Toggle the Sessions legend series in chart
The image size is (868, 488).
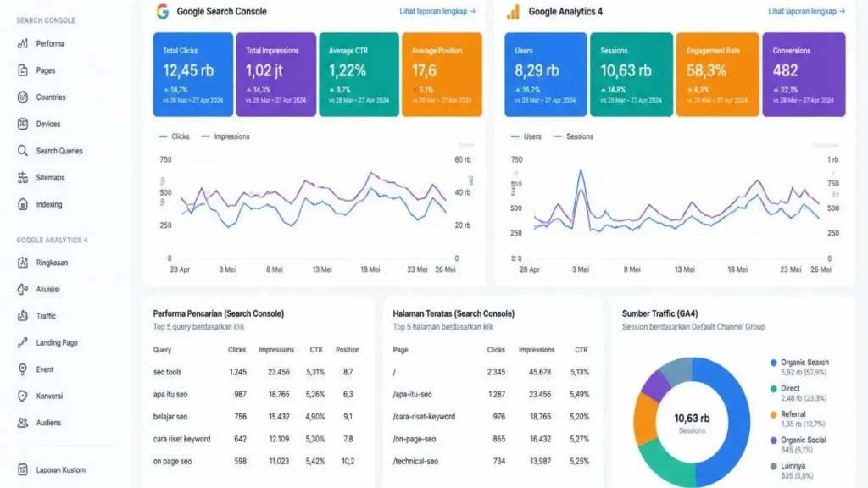[573, 136]
